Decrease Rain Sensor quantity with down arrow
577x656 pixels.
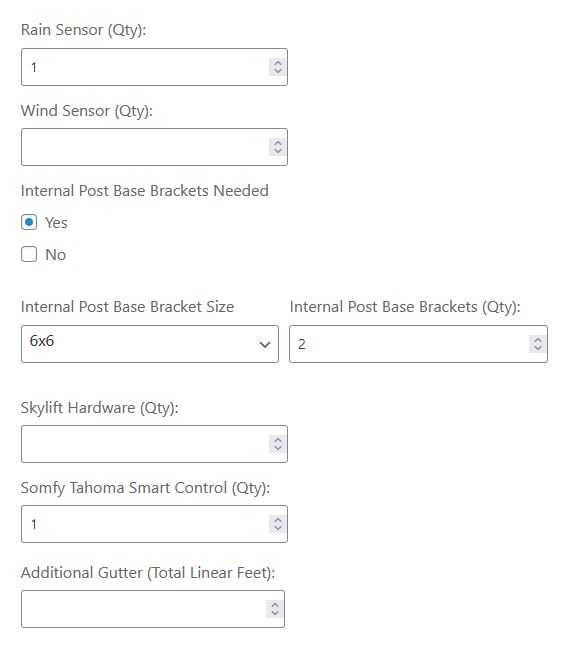click(278, 71)
